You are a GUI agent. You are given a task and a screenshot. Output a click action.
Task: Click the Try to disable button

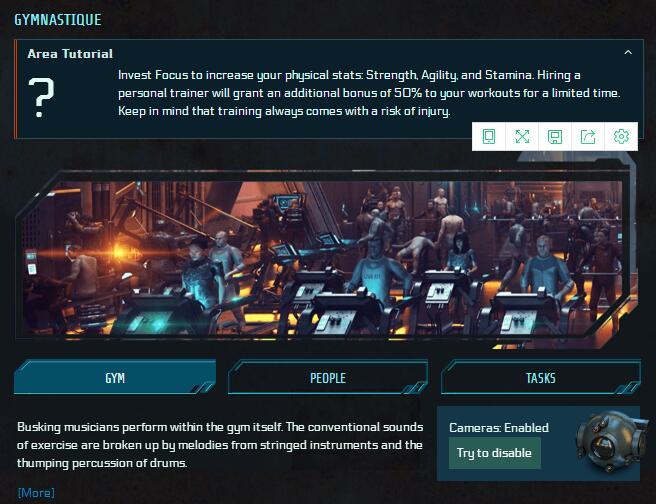pyautogui.click(x=495, y=453)
